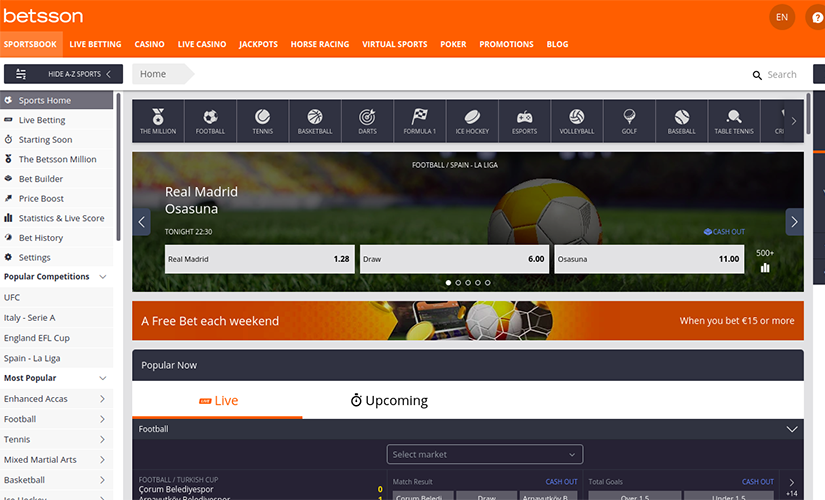Bet on Osasuna at 11.00

pyautogui.click(x=649, y=259)
